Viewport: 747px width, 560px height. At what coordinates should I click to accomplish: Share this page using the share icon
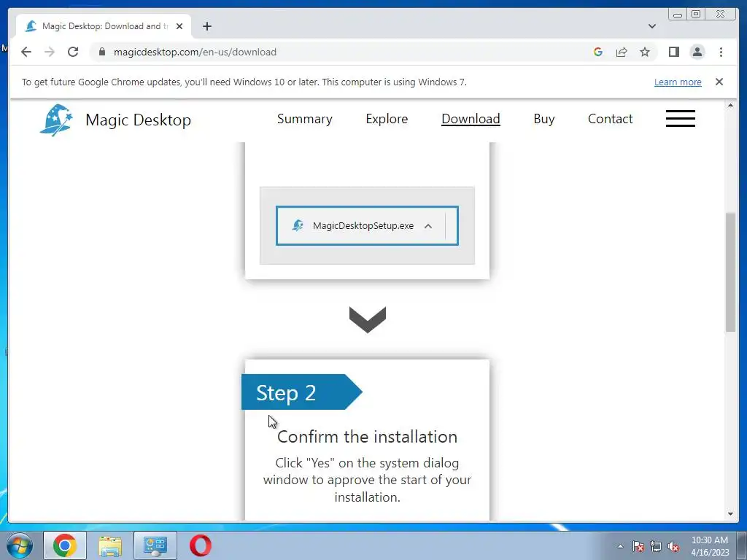[622, 52]
